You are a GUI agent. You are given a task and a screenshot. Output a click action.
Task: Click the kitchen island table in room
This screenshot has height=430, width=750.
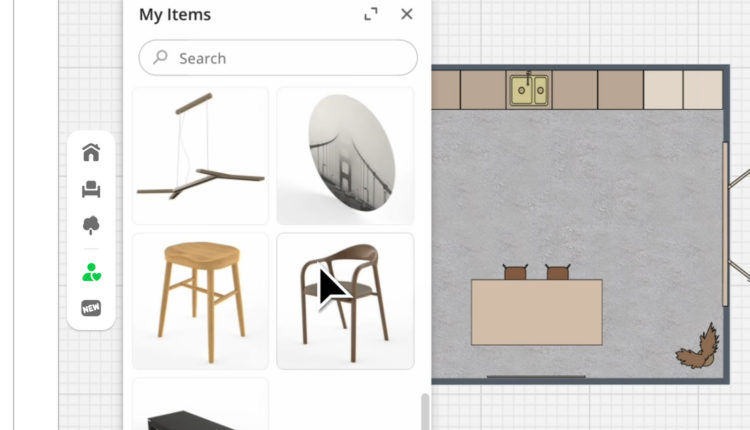click(x=537, y=312)
